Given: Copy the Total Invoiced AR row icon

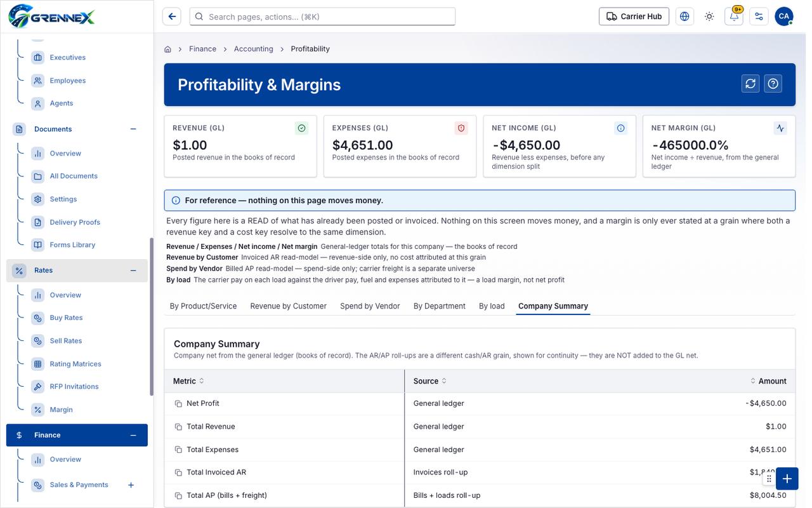Looking at the screenshot, I should click(178, 472).
